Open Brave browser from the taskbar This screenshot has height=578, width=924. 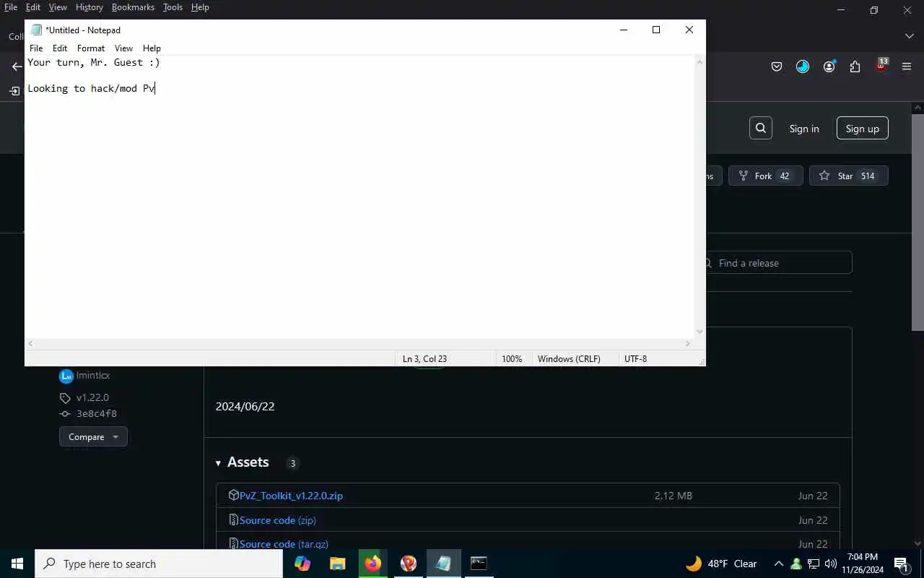408,564
